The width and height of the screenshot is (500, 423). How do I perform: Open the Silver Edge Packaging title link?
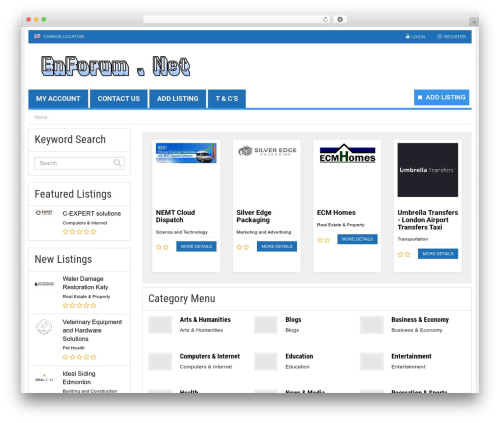pyautogui.click(x=254, y=216)
